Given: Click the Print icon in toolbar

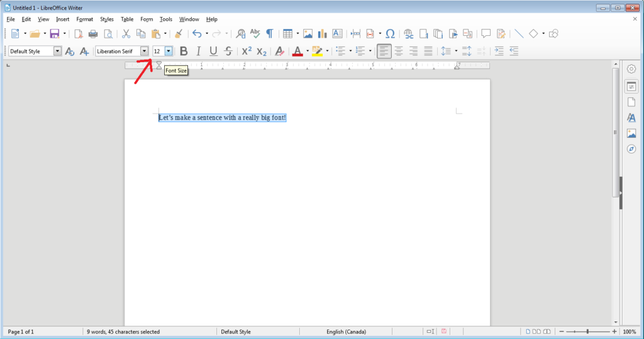Looking at the screenshot, I should pos(93,33).
